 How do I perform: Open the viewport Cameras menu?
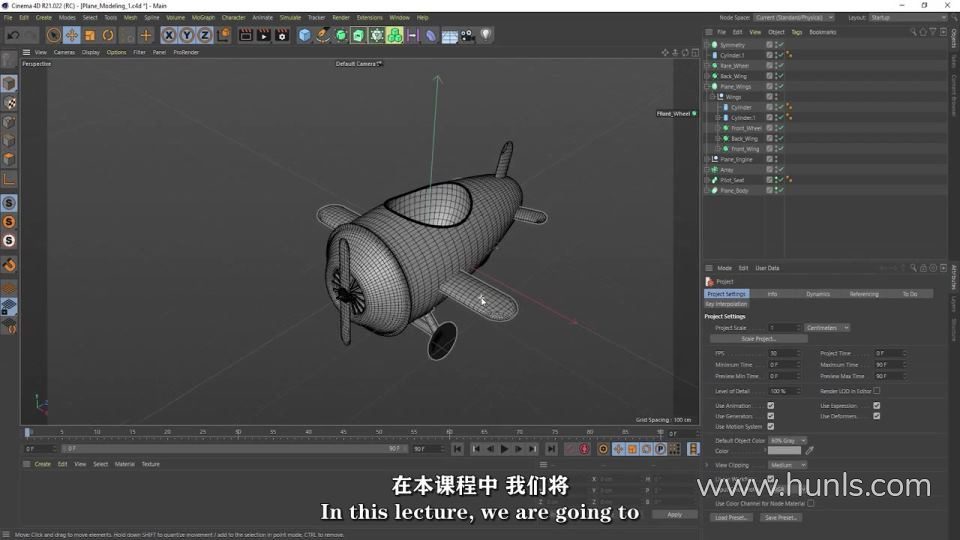pyautogui.click(x=64, y=53)
